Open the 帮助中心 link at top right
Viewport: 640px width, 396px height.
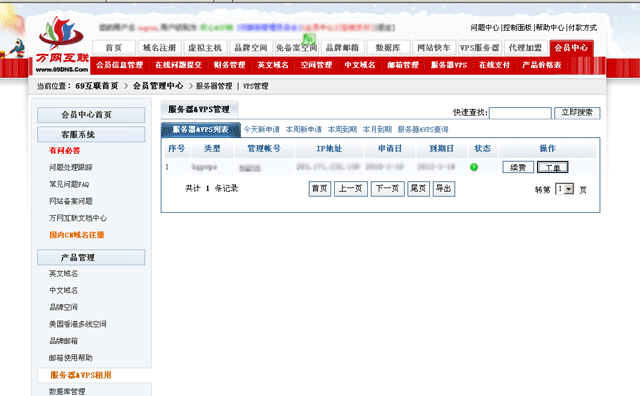pos(550,27)
